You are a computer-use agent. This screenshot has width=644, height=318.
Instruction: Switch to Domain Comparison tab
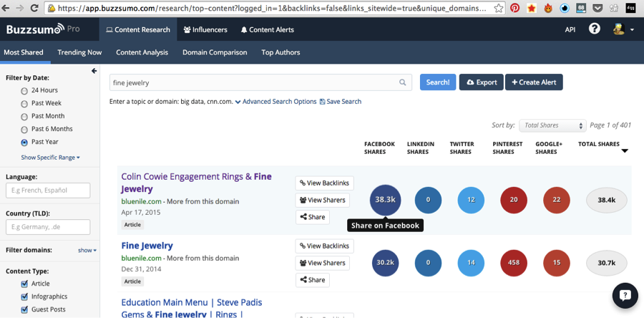(x=215, y=52)
